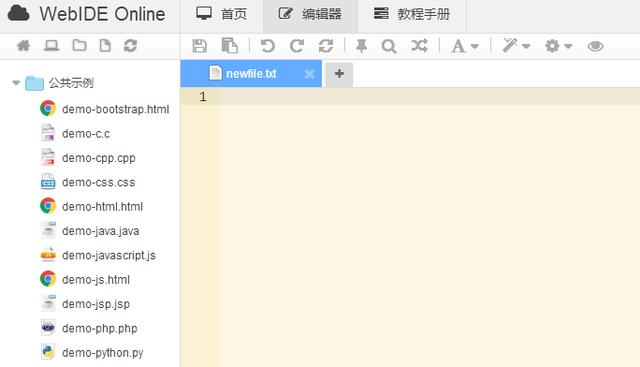This screenshot has height=367, width=640.
Task: Click the WebIDE Online cloud logo
Action: (18, 13)
